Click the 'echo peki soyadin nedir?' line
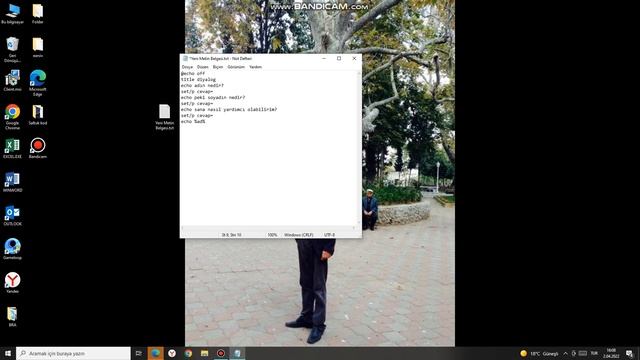 tap(213, 98)
